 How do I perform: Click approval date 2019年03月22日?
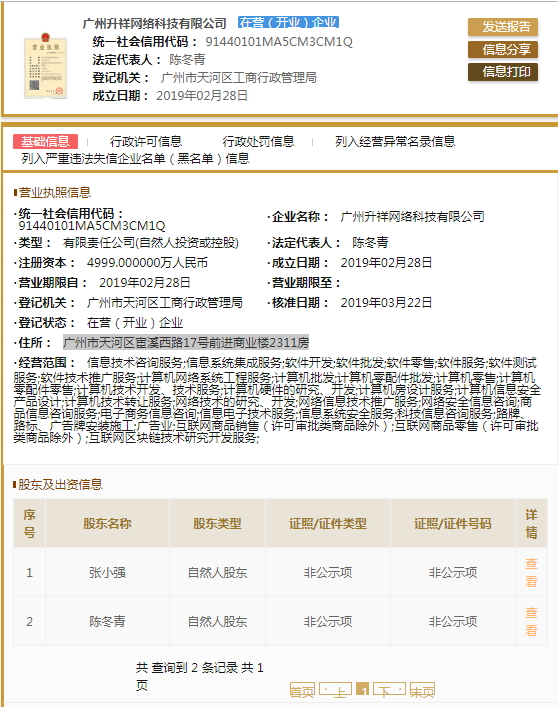(x=386, y=303)
